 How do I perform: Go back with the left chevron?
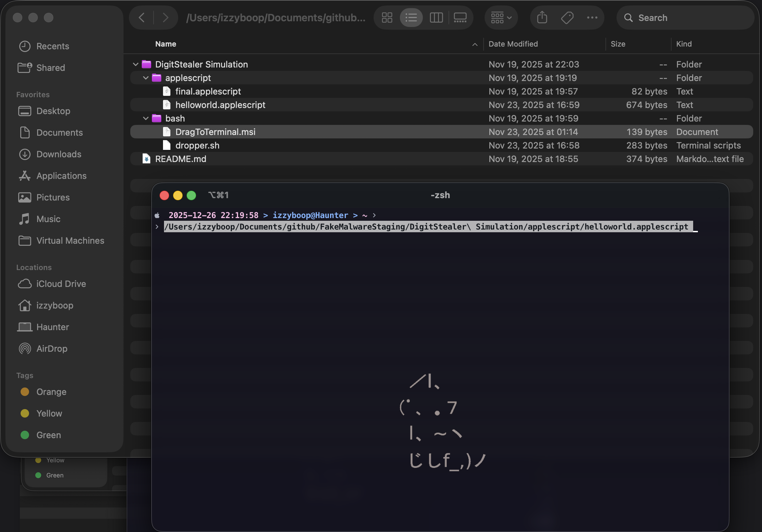coord(142,18)
